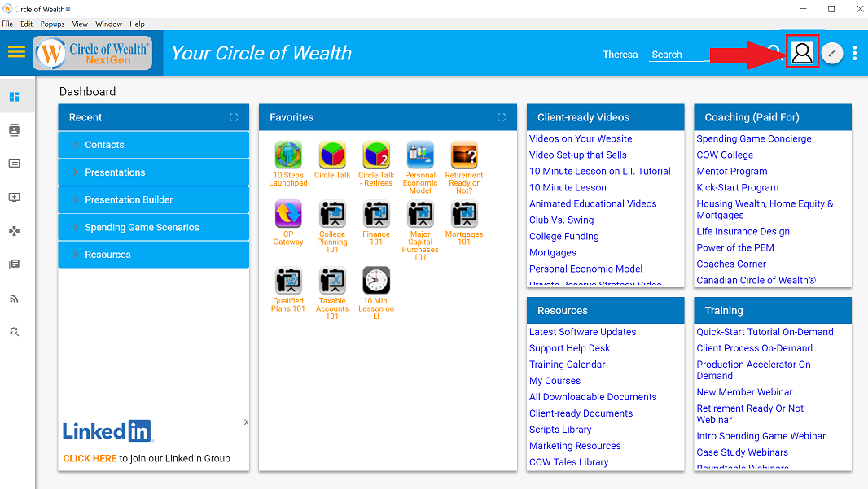Close the LinkedIn banner with x
This screenshot has height=489, width=868.
point(246,422)
